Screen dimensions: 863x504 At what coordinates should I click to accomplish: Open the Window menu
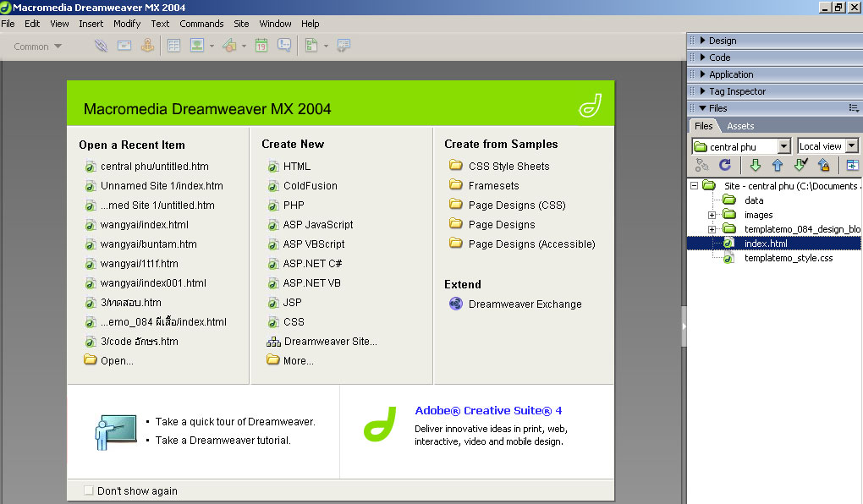pos(275,24)
